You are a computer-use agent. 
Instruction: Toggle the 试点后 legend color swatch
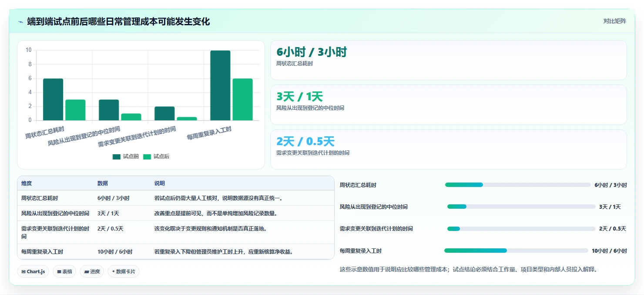point(147,157)
